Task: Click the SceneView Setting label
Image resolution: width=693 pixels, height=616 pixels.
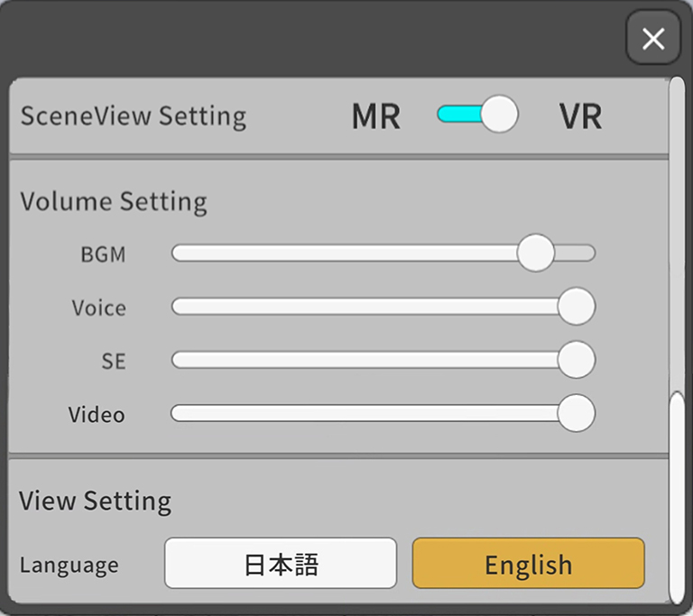Action: coord(133,116)
